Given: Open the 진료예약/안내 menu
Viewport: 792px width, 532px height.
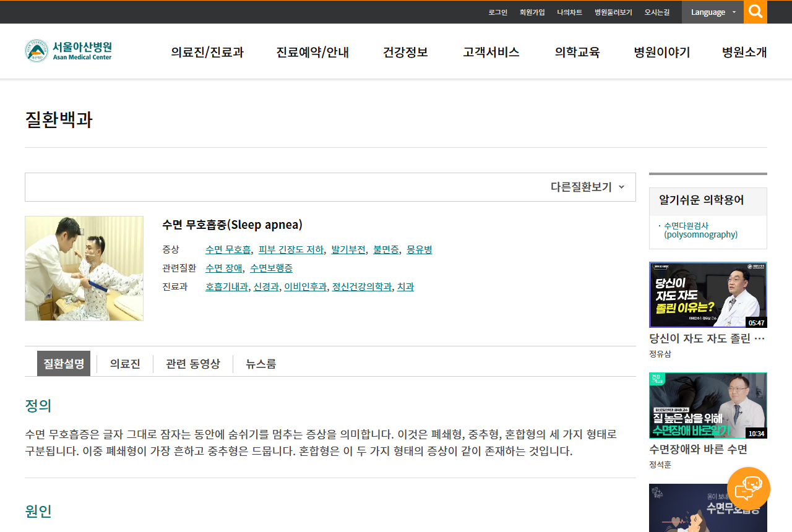Looking at the screenshot, I should pyautogui.click(x=312, y=52).
